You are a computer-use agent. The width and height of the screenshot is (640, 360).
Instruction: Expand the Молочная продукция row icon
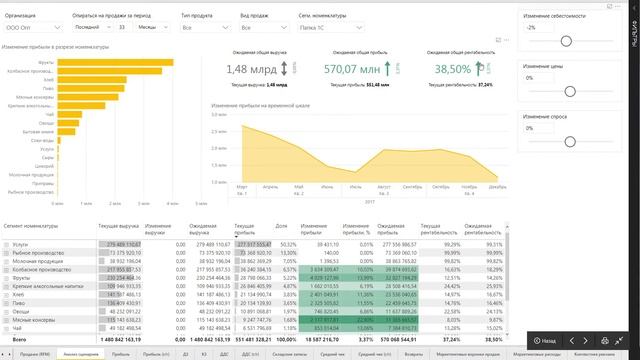click(6, 261)
